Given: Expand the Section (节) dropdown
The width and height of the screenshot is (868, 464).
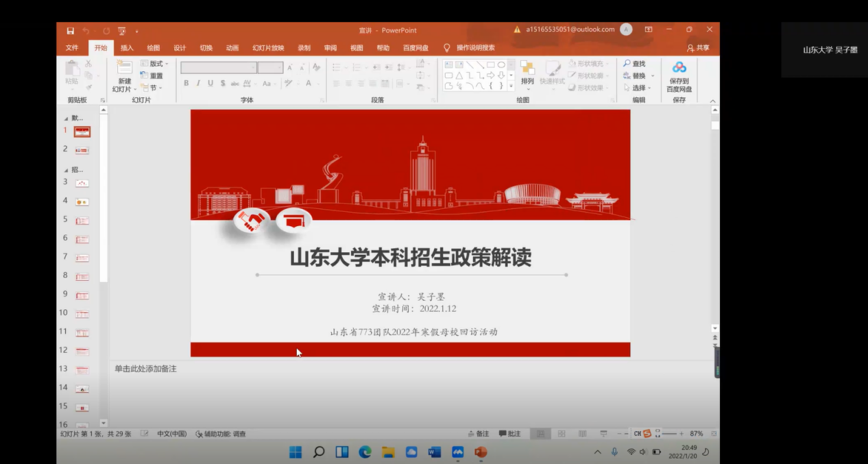Looking at the screenshot, I should [x=152, y=88].
